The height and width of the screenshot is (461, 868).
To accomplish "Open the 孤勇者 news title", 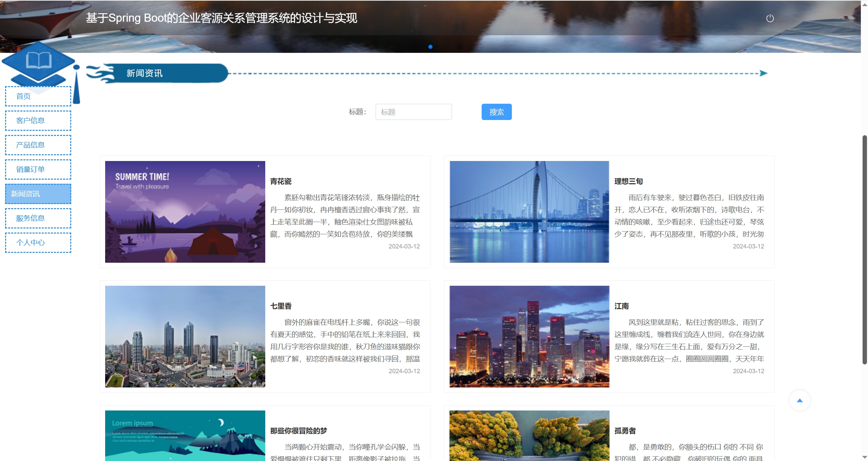I will pos(625,431).
